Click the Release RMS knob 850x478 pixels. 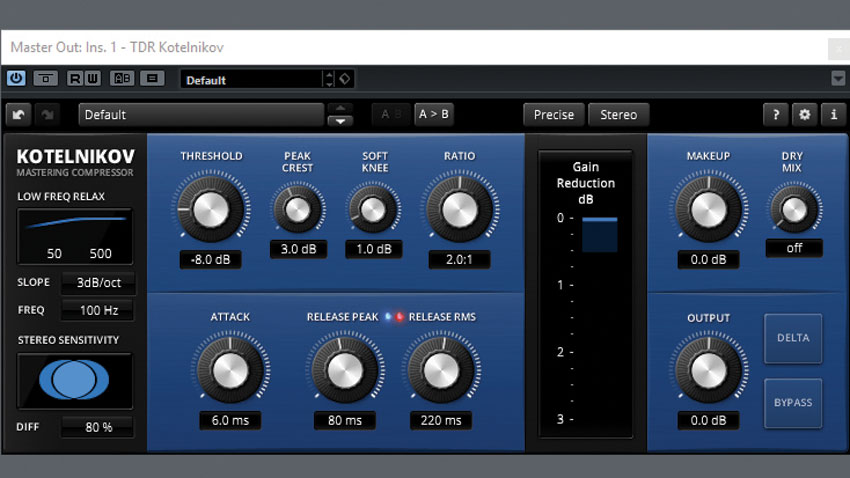click(441, 370)
